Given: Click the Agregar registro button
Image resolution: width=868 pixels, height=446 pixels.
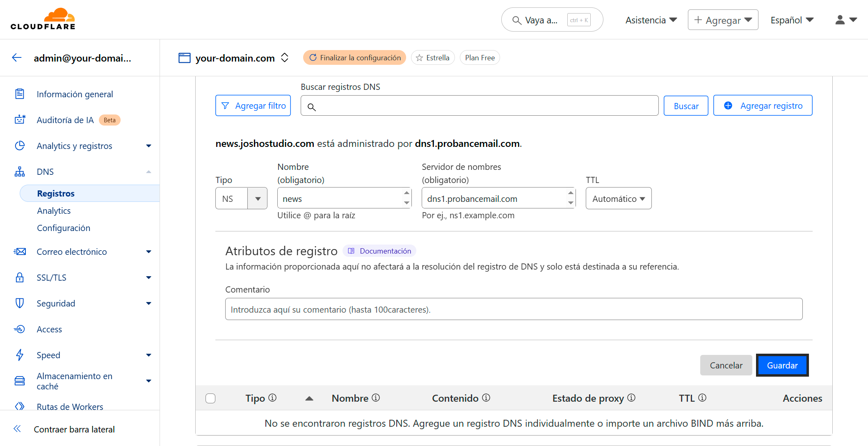Looking at the screenshot, I should click(763, 105).
